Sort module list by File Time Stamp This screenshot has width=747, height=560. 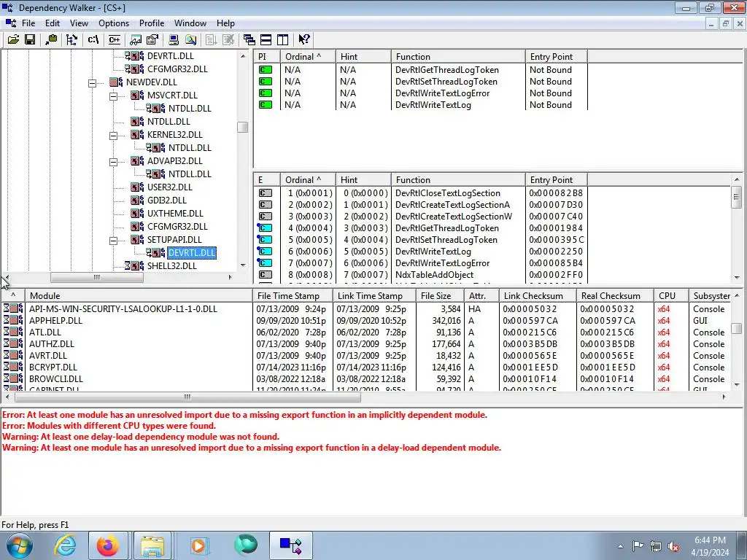point(293,296)
